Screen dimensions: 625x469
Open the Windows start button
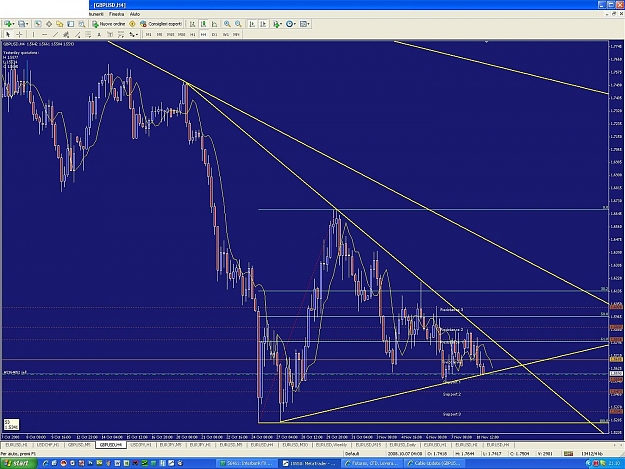pyautogui.click(x=19, y=463)
